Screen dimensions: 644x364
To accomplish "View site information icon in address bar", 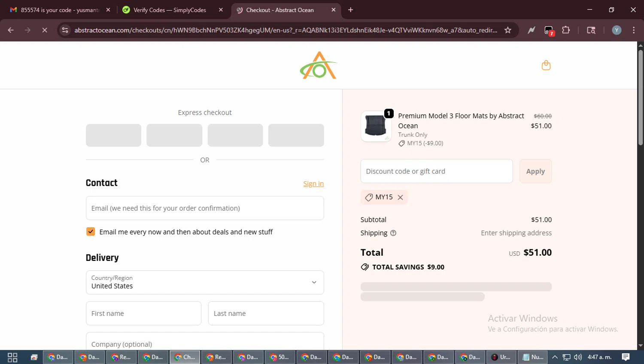I will point(65,30).
